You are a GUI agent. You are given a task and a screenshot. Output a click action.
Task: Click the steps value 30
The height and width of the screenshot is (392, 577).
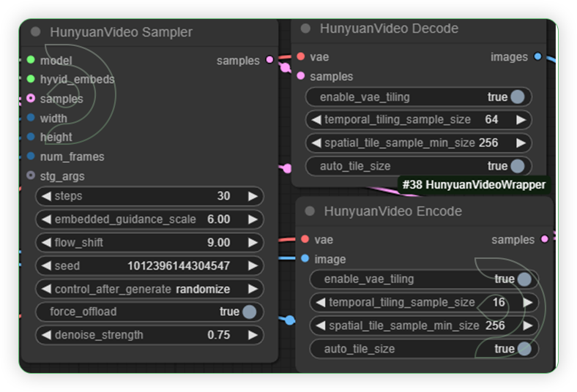(x=223, y=196)
